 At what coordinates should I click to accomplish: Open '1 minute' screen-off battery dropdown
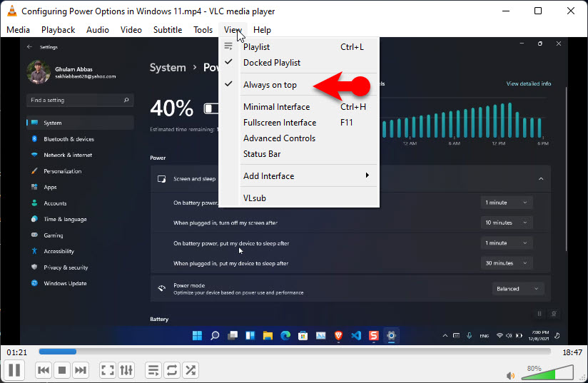pos(506,203)
